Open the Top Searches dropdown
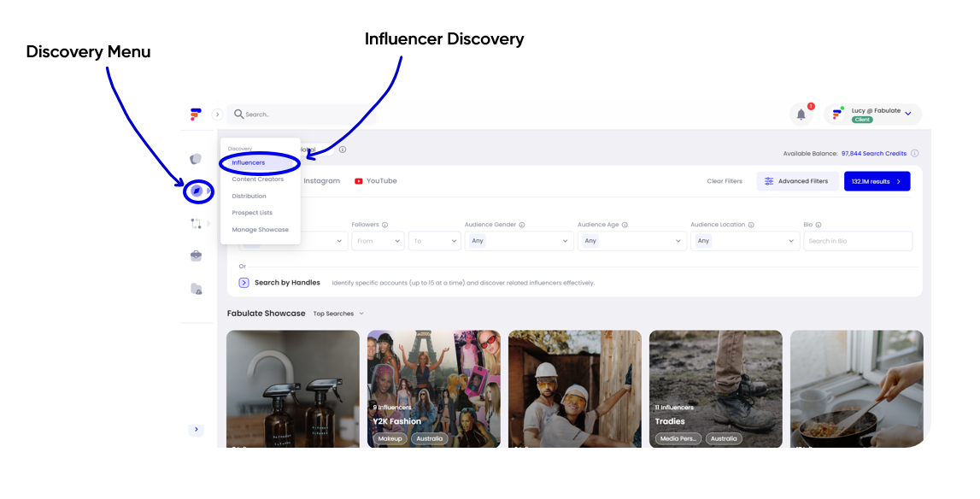980x499 pixels. click(x=338, y=314)
